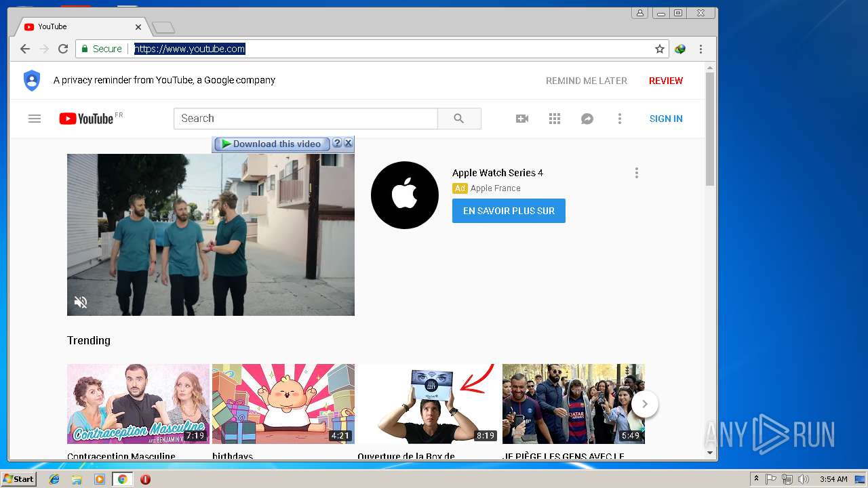Viewport: 868px width, 488px height.
Task: Open Ouverture de la Box video thumbnail
Action: point(429,404)
